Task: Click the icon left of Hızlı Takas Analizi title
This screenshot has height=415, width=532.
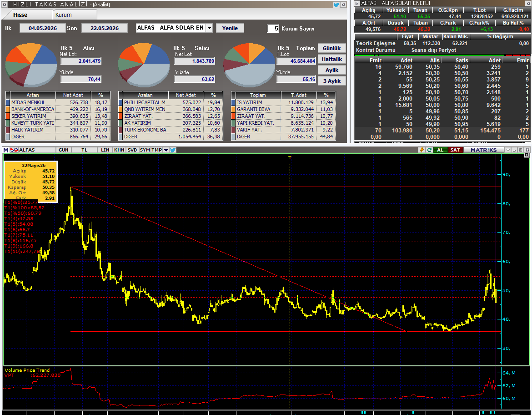Action: [x=5, y=5]
